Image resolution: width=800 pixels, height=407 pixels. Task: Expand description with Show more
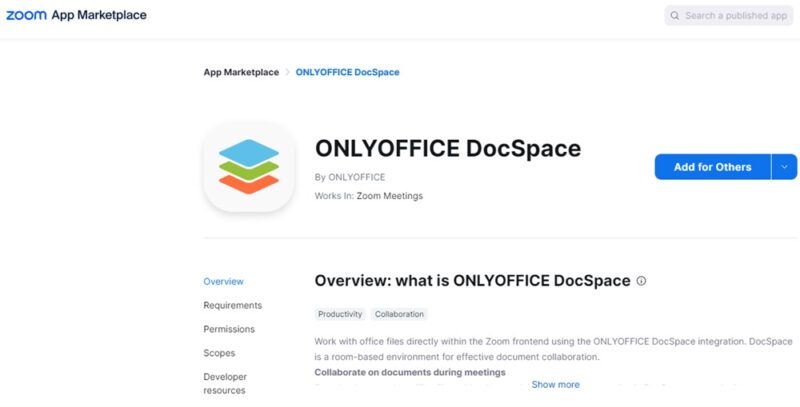(556, 385)
